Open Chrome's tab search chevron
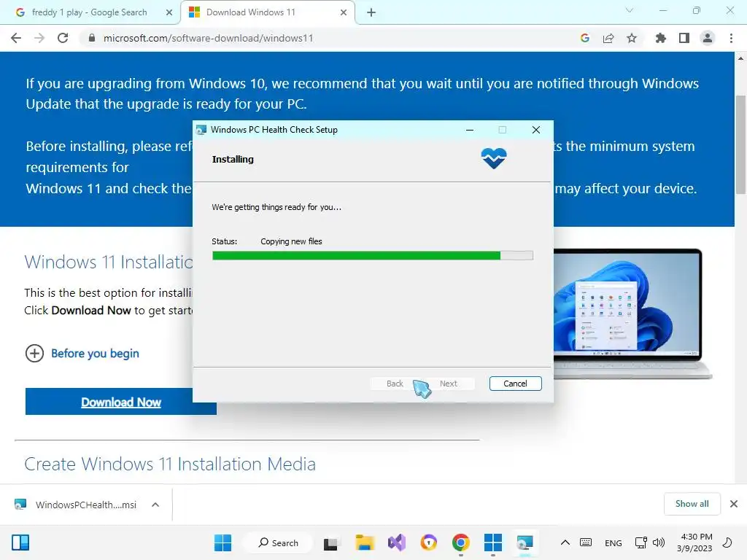Screen dimensions: 747x560 (630, 10)
